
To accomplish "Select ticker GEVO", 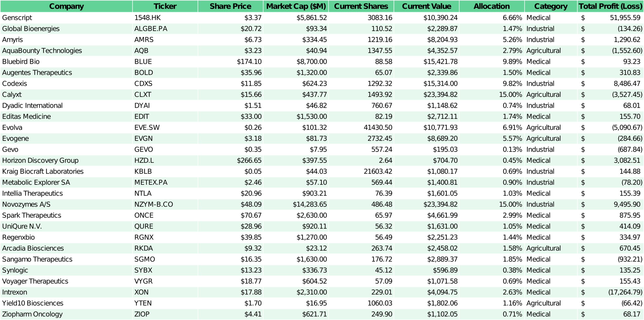I will pyautogui.click(x=165, y=149).
